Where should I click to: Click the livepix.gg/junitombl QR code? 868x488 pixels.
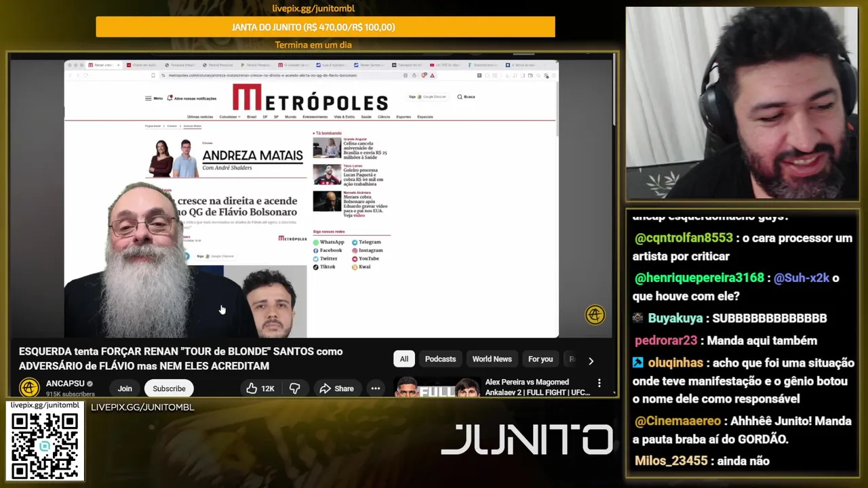tap(45, 445)
